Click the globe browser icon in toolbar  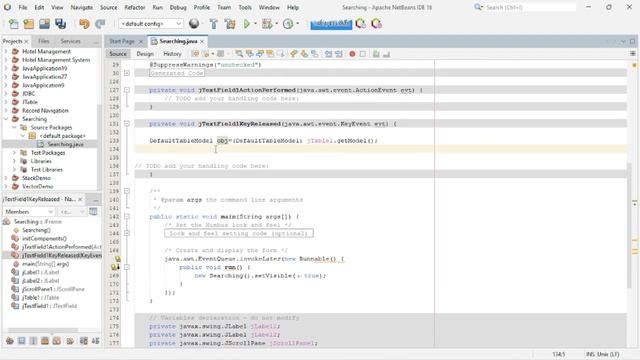(194, 24)
